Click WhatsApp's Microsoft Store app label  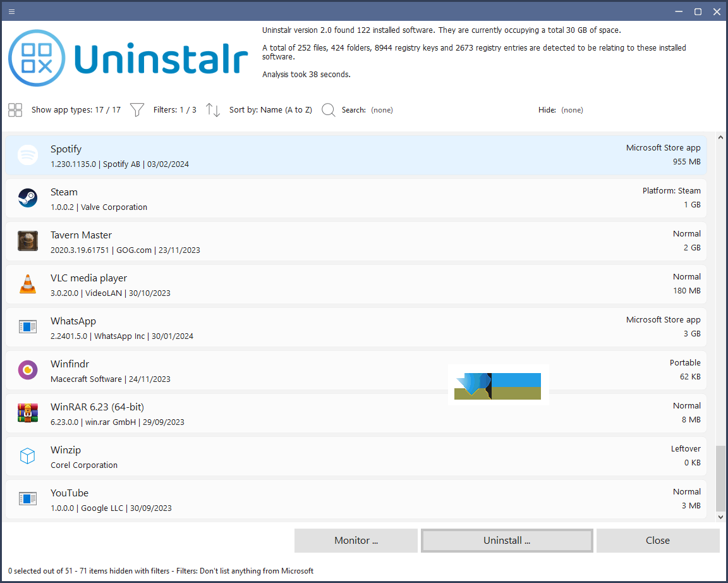tap(663, 319)
